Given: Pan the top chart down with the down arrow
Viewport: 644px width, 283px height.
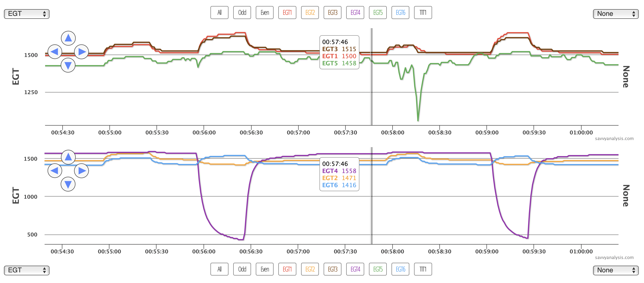Looking at the screenshot, I should pos(68,65).
